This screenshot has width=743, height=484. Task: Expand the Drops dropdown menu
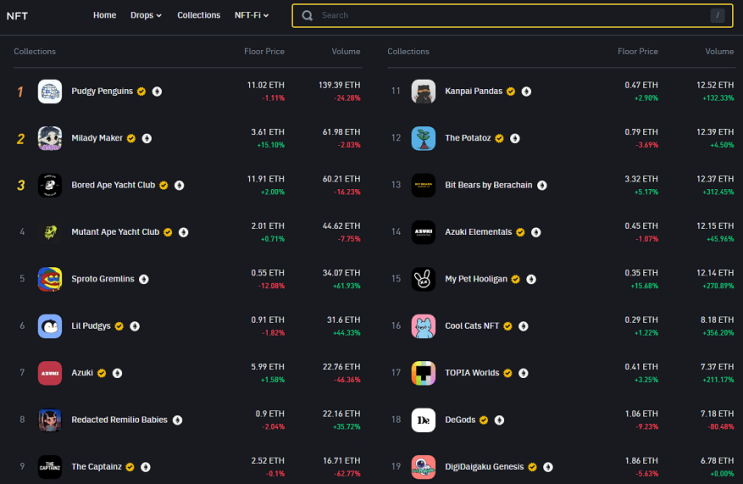(146, 15)
